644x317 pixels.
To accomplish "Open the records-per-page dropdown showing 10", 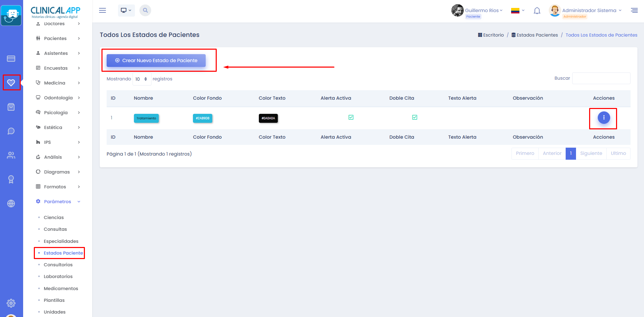I will click(142, 79).
